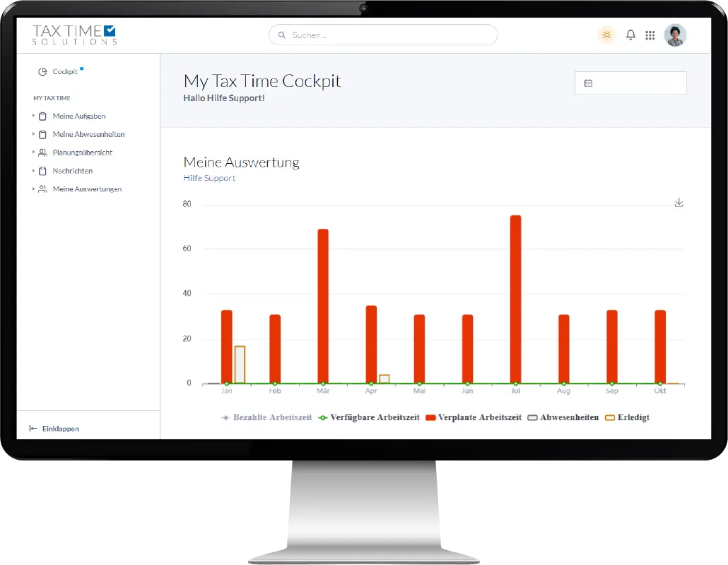728x565 pixels.
Task: Click the Hallo Hilfe Support! greeting
Action: click(x=224, y=98)
